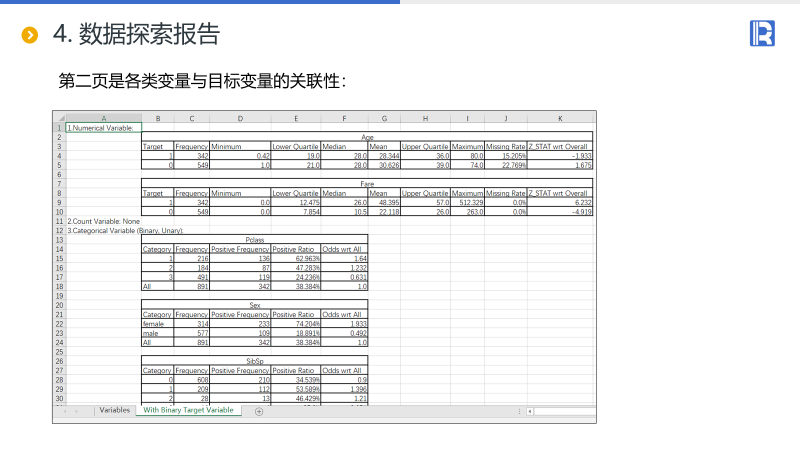Click Age mean value '28.344'
This screenshot has height=450, width=800.
[x=384, y=156]
